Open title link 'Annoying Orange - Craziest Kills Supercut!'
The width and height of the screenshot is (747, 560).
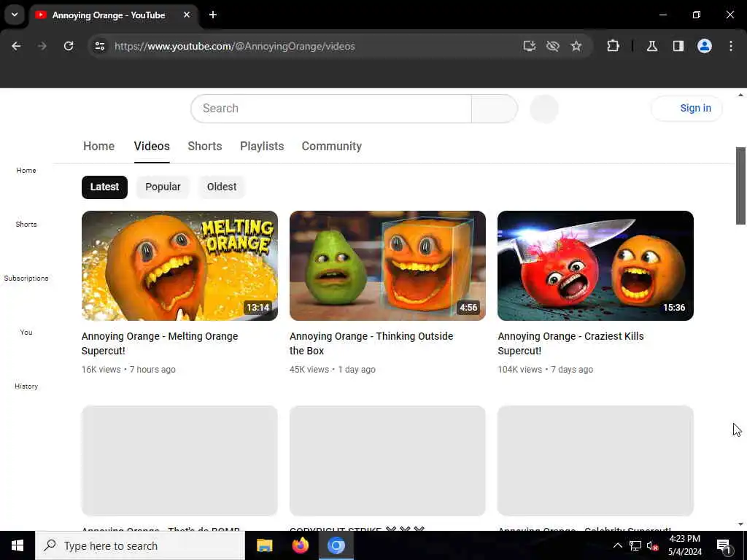click(570, 343)
